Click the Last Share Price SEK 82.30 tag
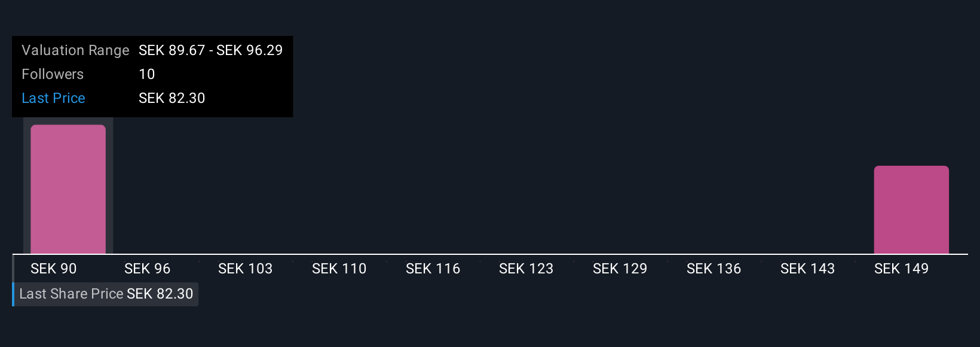 (106, 294)
